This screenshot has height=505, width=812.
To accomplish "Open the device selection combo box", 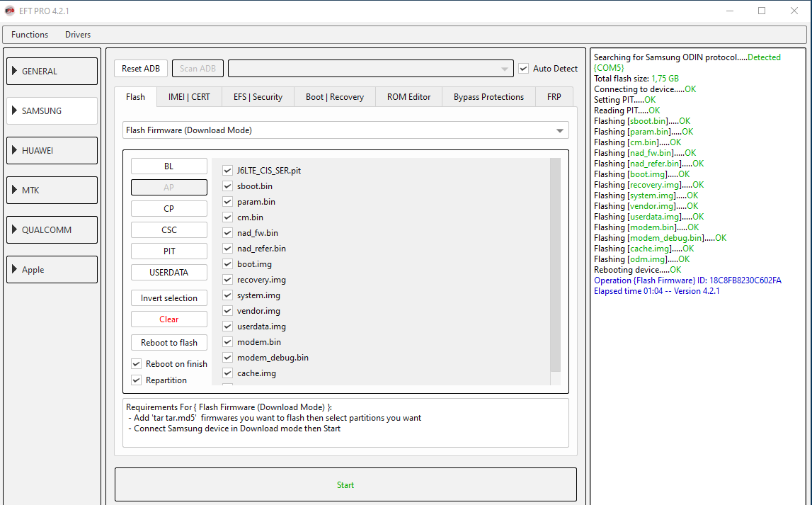I will pos(371,69).
